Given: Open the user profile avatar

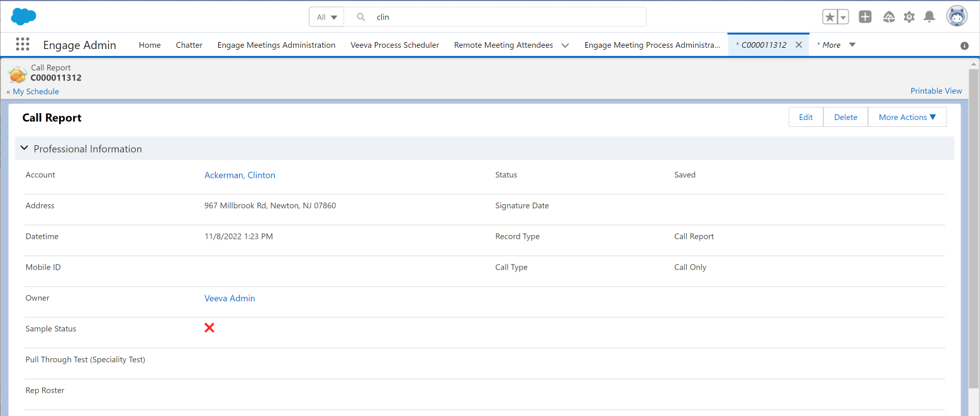Looking at the screenshot, I should (x=957, y=16).
